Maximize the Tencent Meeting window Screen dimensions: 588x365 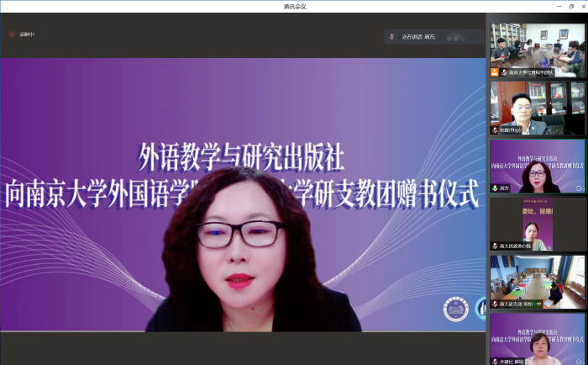coord(571,7)
